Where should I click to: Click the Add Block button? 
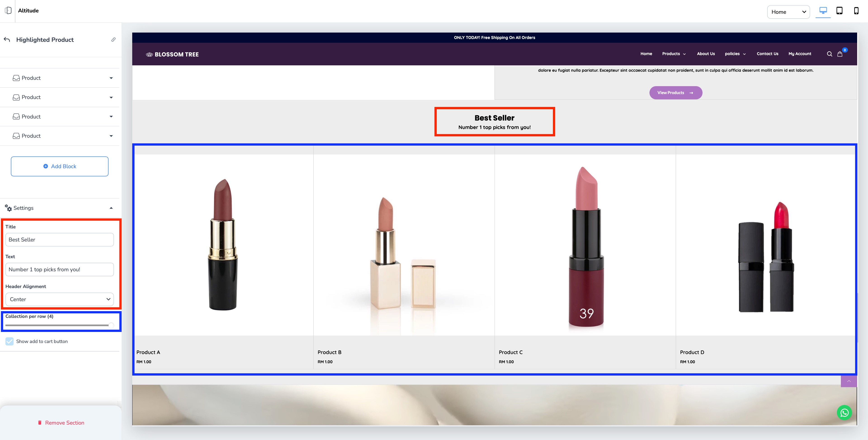[60, 166]
